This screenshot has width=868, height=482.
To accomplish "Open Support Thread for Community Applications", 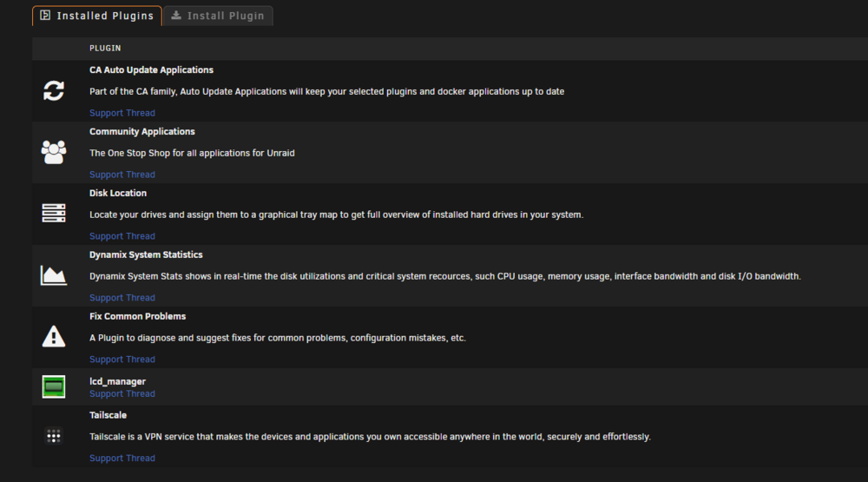I will pos(122,175).
